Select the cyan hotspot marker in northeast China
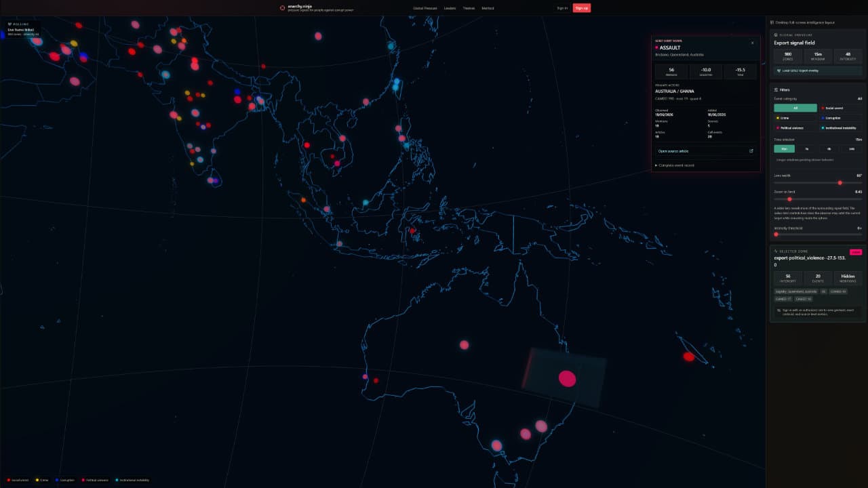The width and height of the screenshot is (868, 488). pos(391,46)
